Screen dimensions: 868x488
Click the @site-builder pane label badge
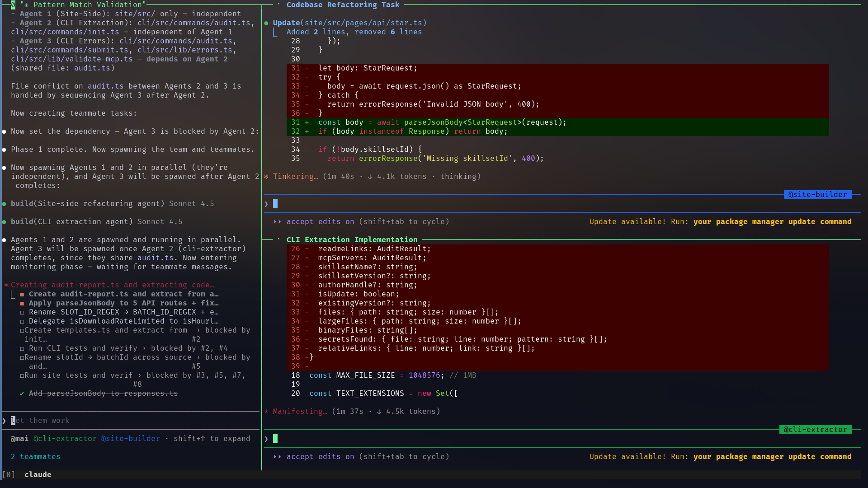pyautogui.click(x=817, y=195)
